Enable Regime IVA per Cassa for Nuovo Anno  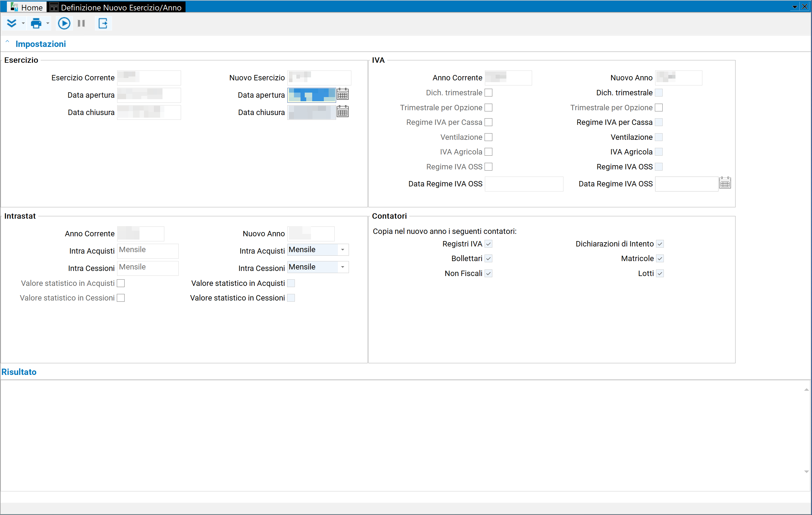(659, 122)
